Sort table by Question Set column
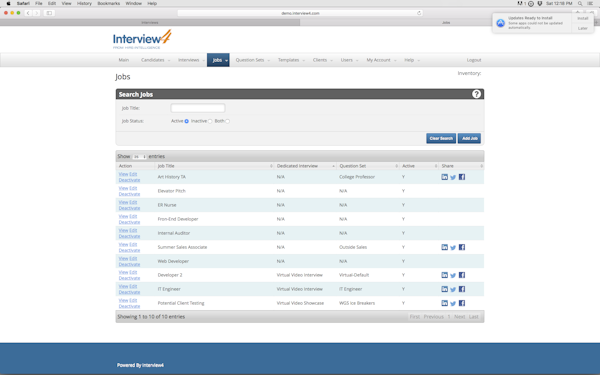 click(368, 166)
